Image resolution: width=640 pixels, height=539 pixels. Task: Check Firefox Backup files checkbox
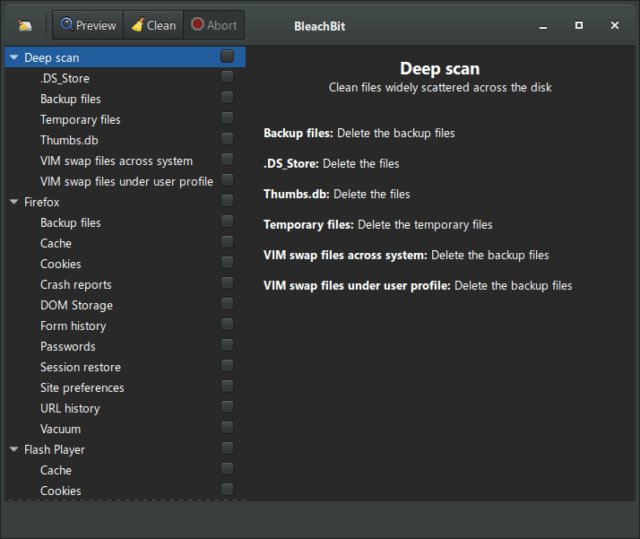[x=227, y=221]
